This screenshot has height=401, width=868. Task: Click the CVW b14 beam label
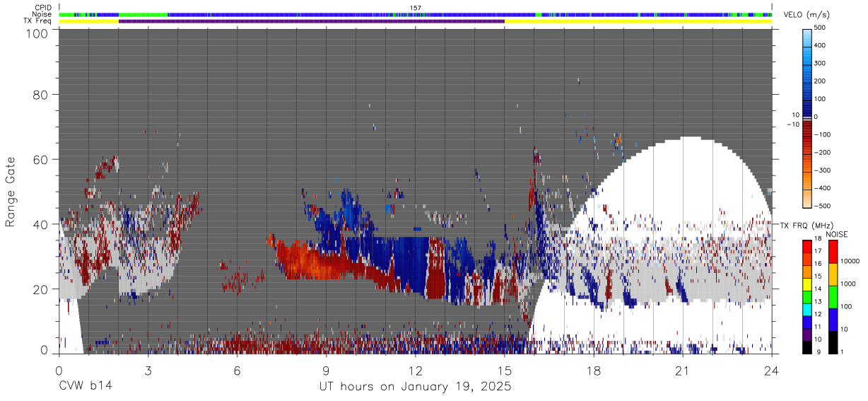tap(85, 387)
